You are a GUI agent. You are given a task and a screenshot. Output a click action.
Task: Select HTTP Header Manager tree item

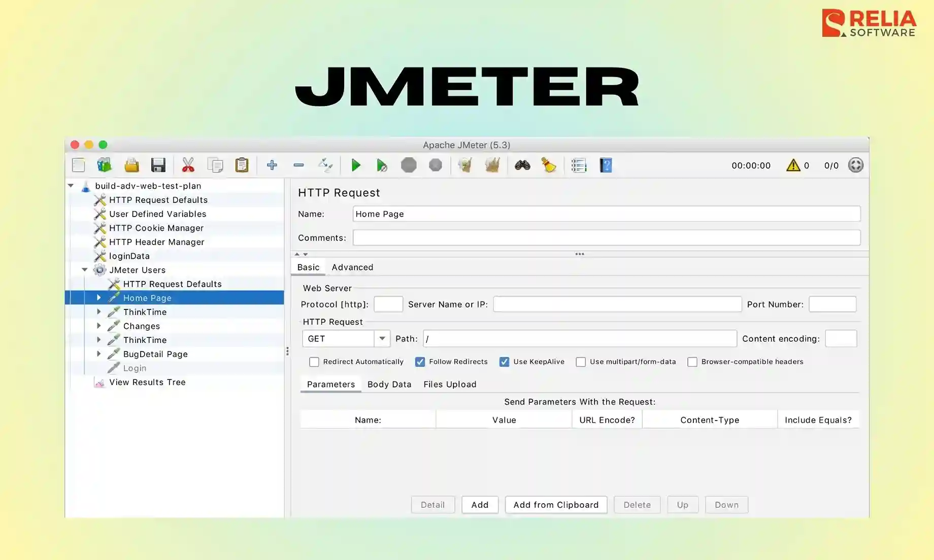tap(157, 242)
